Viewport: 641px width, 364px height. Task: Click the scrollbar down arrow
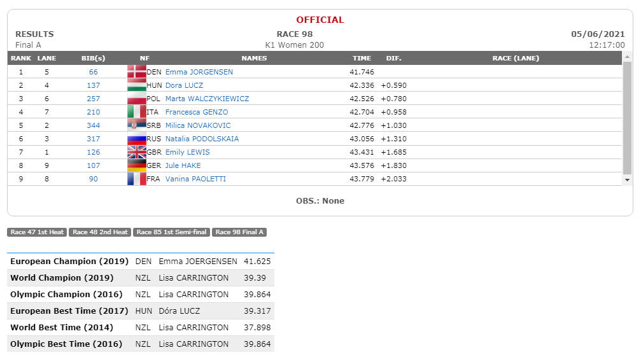coord(627,180)
